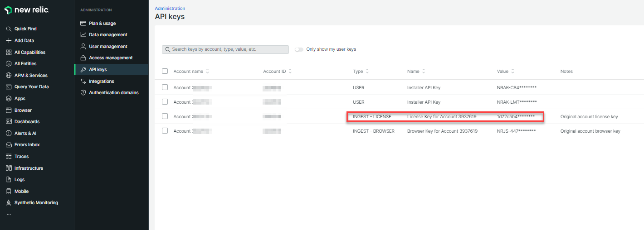Open Plan & usage admin page
Viewport: 644px width, 230px height.
click(x=102, y=24)
